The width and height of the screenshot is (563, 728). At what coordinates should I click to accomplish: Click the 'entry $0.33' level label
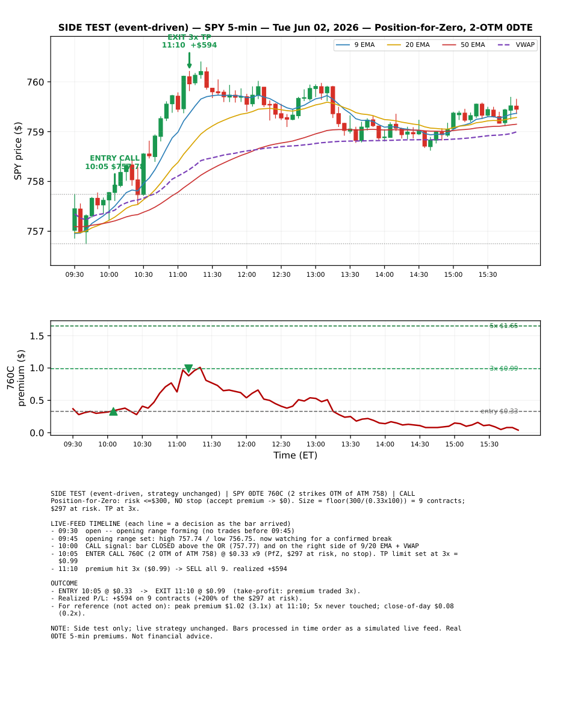pos(499,412)
